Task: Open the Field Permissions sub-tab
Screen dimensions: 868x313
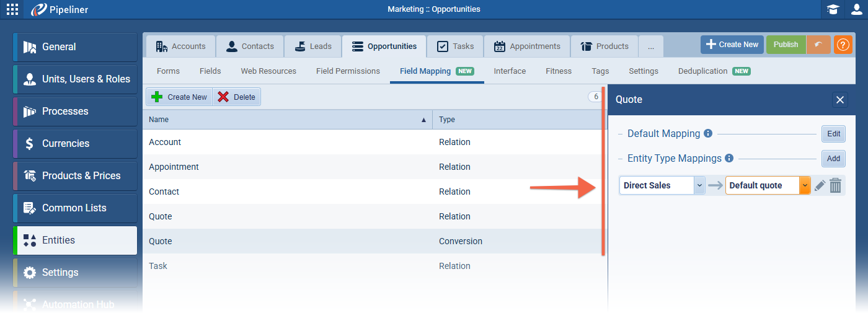Action: click(348, 71)
